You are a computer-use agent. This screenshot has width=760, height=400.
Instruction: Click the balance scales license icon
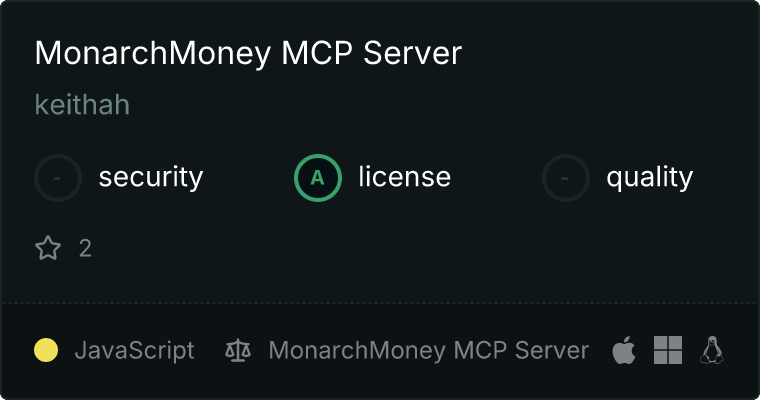coord(238,351)
